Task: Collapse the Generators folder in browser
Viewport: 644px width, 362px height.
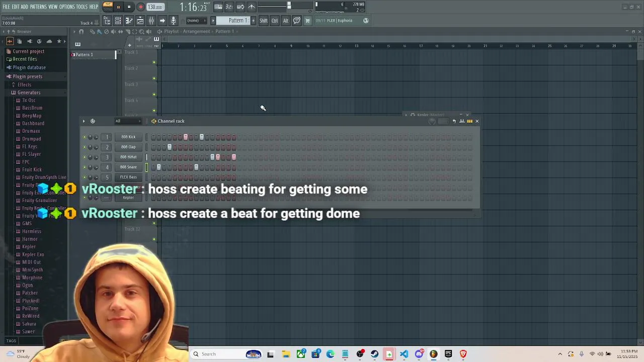Action: tap(29, 93)
